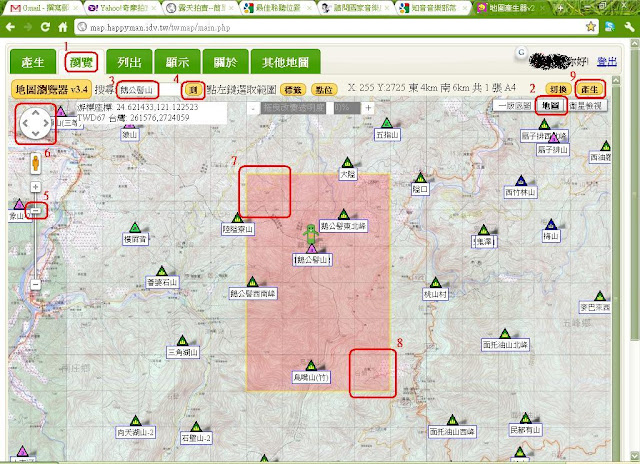Image resolution: width=640 pixels, height=464 pixels.
Task: Select the 向天湖山-2 marker
Action: [136, 420]
